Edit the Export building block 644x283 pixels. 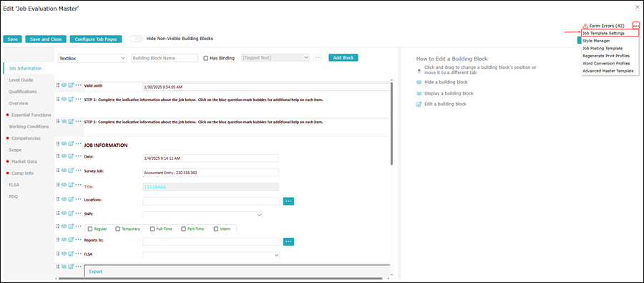click(71, 267)
